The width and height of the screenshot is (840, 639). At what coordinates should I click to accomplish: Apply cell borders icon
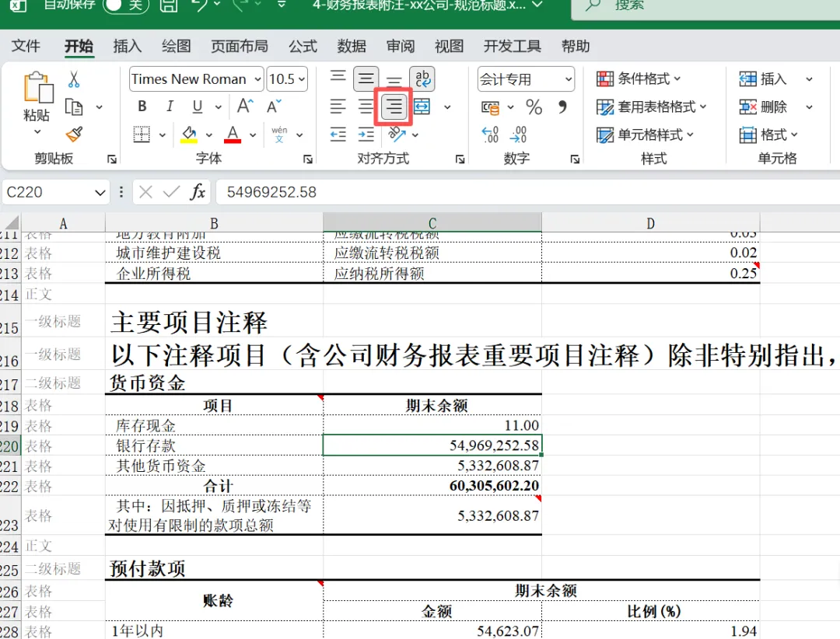142,134
